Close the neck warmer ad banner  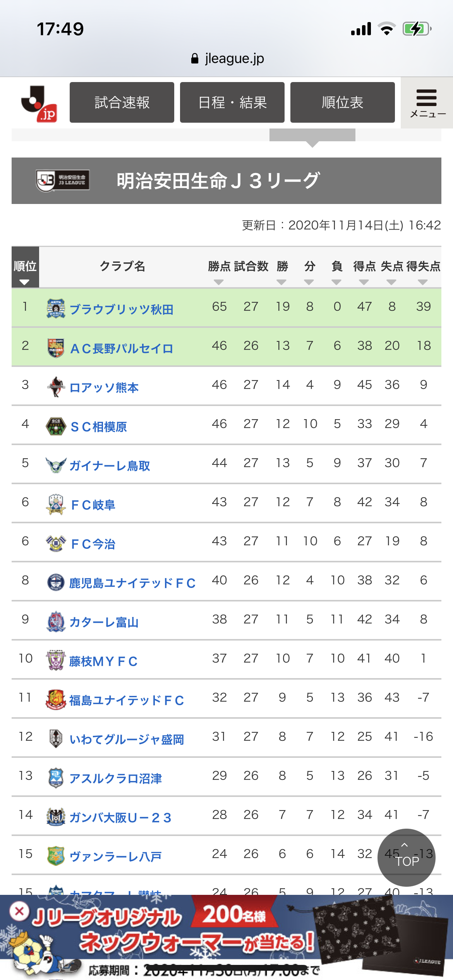[19, 911]
